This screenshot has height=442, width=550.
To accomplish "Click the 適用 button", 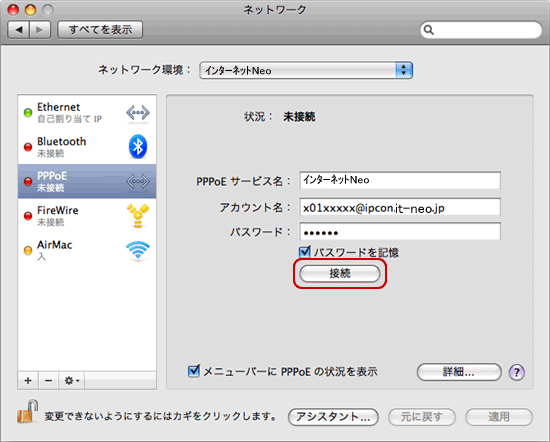I will (499, 417).
